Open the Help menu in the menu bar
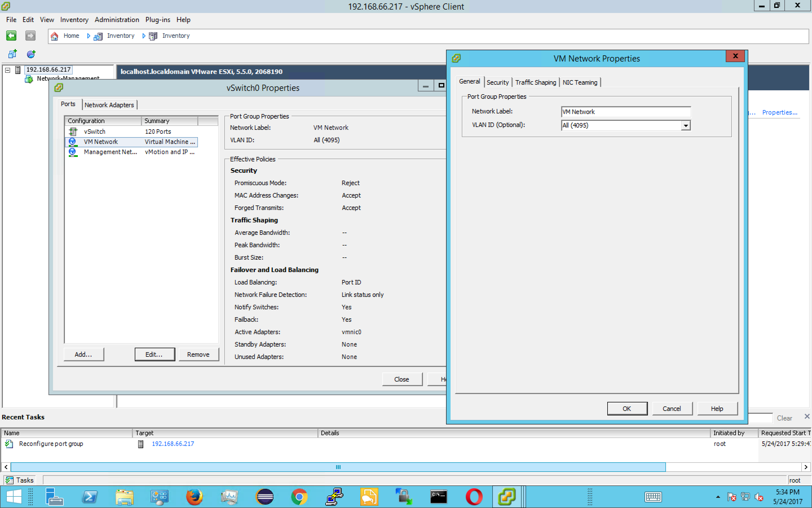 click(x=184, y=20)
